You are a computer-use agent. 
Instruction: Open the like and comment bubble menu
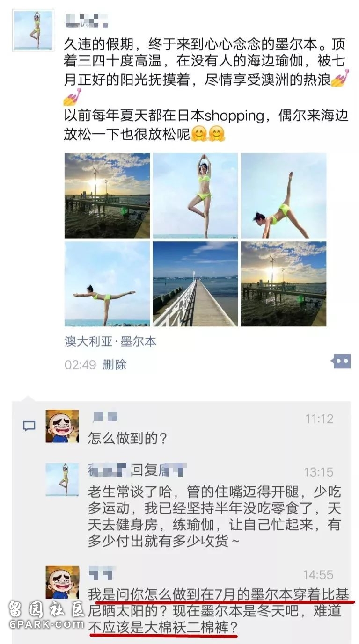coord(341,361)
